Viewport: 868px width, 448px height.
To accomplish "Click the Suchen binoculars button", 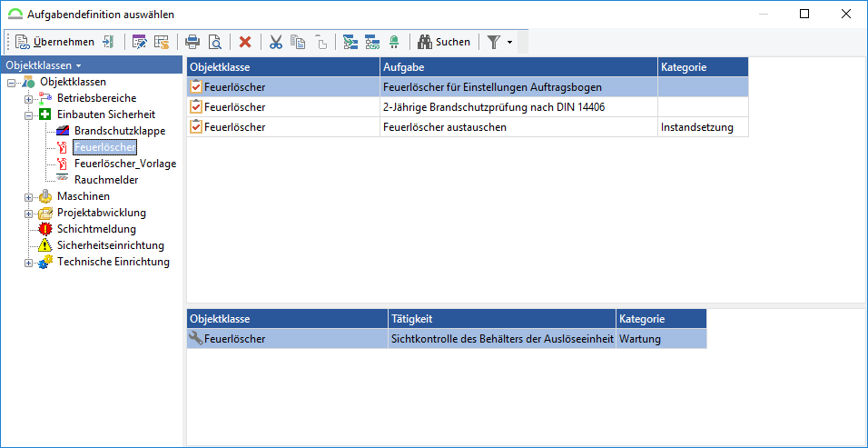I will coord(444,42).
